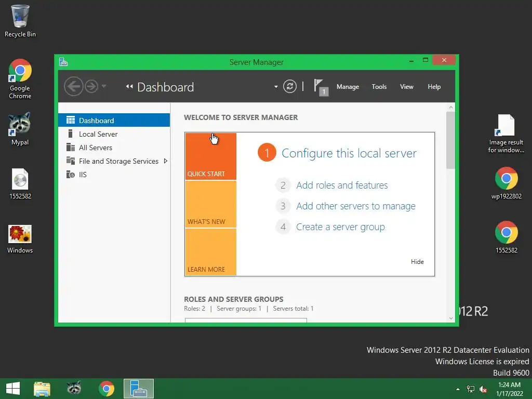Show hidden system tray icons
Screen dimensions: 532x399
pyautogui.click(x=458, y=389)
